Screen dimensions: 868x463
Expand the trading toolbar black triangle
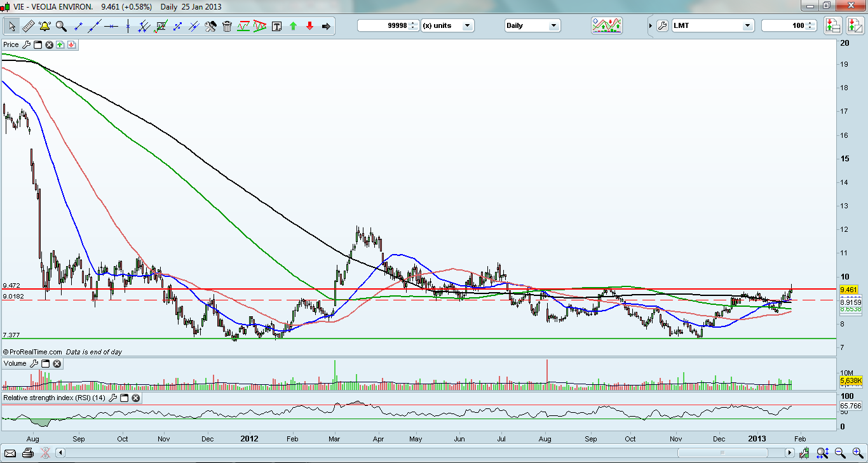pyautogui.click(x=651, y=26)
